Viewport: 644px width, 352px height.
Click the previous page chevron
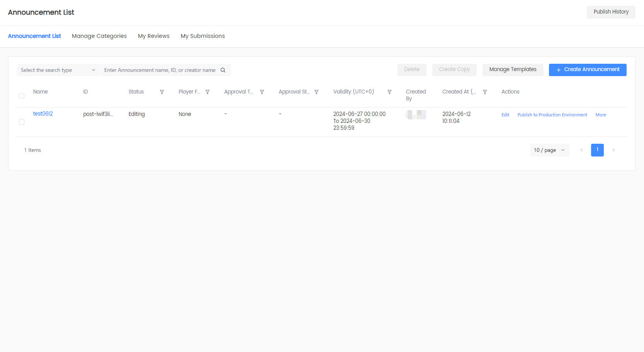coord(581,150)
